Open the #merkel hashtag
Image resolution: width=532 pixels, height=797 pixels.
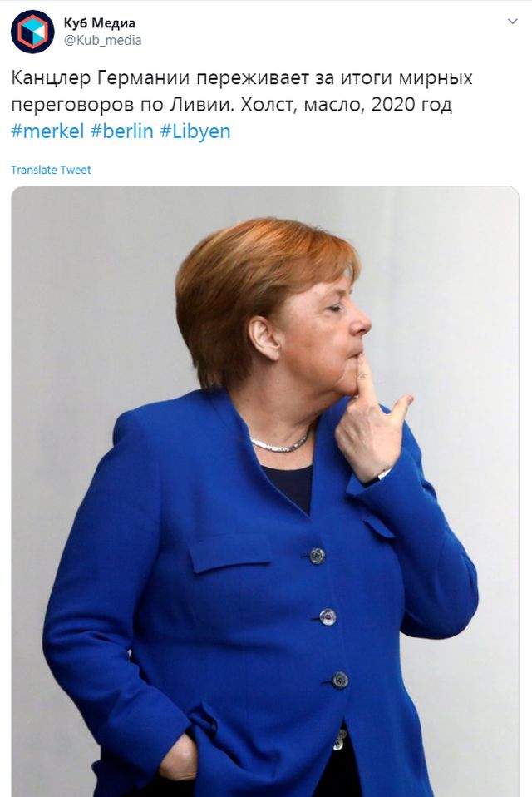[47, 131]
